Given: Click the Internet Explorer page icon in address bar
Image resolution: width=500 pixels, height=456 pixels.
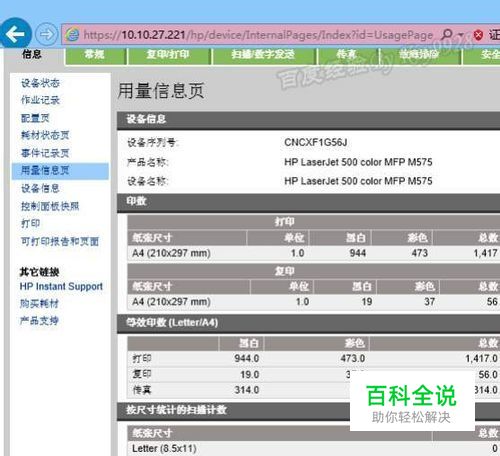Looking at the screenshot, I should 72,35.
